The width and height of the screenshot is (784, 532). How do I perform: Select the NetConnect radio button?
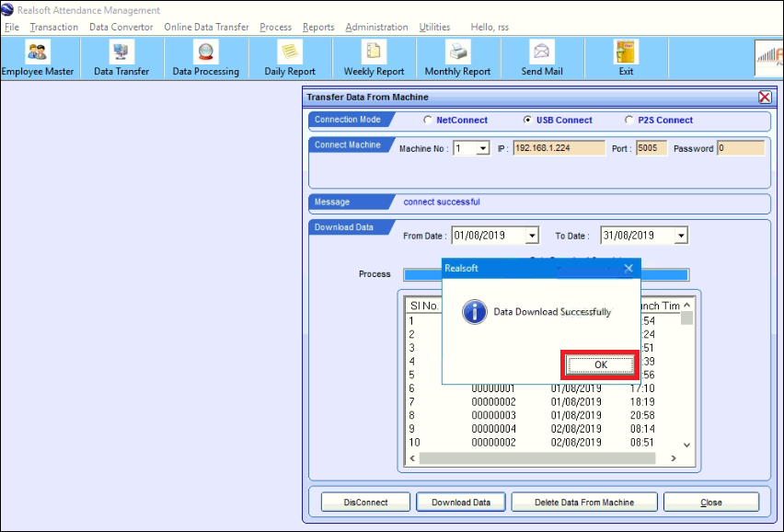(x=427, y=120)
